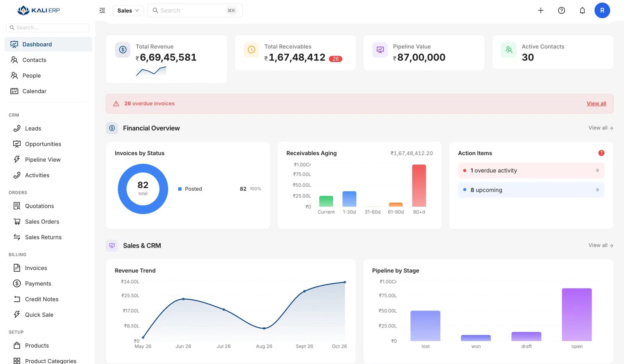Open the 1 overdue activity arrow

(597, 170)
